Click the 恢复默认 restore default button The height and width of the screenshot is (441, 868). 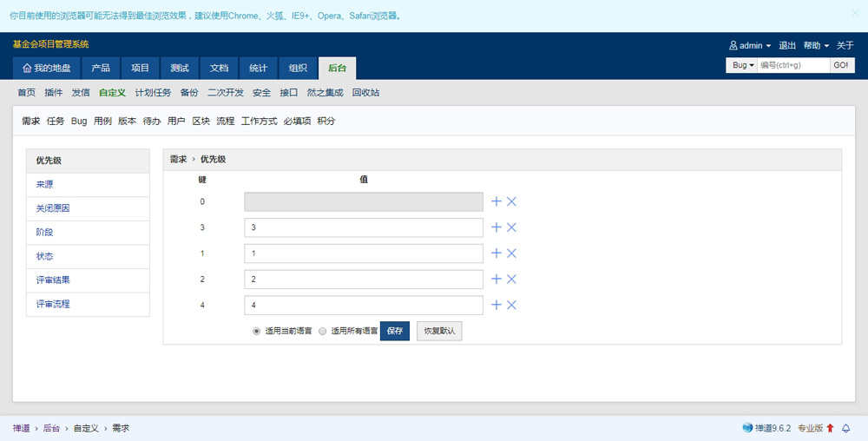click(x=439, y=331)
